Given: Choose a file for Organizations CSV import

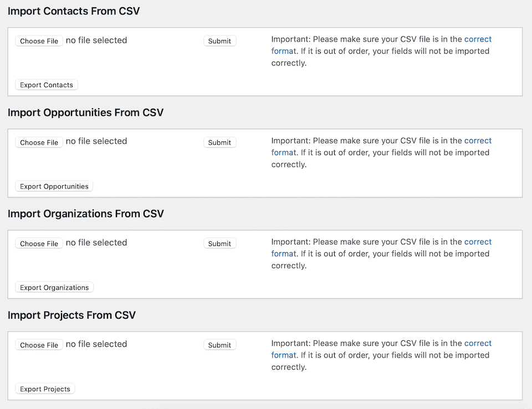Looking at the screenshot, I should pyautogui.click(x=39, y=243).
